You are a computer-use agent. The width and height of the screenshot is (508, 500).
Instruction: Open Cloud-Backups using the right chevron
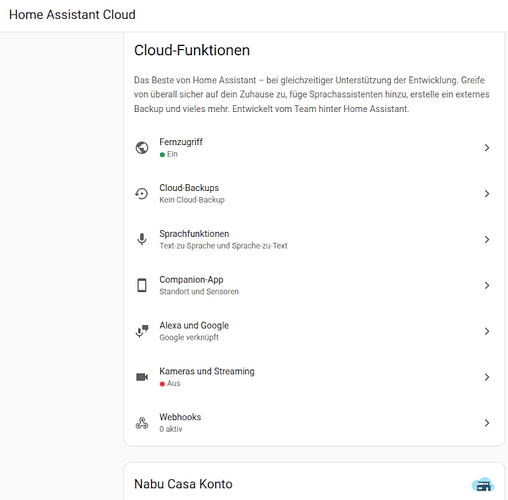point(487,194)
